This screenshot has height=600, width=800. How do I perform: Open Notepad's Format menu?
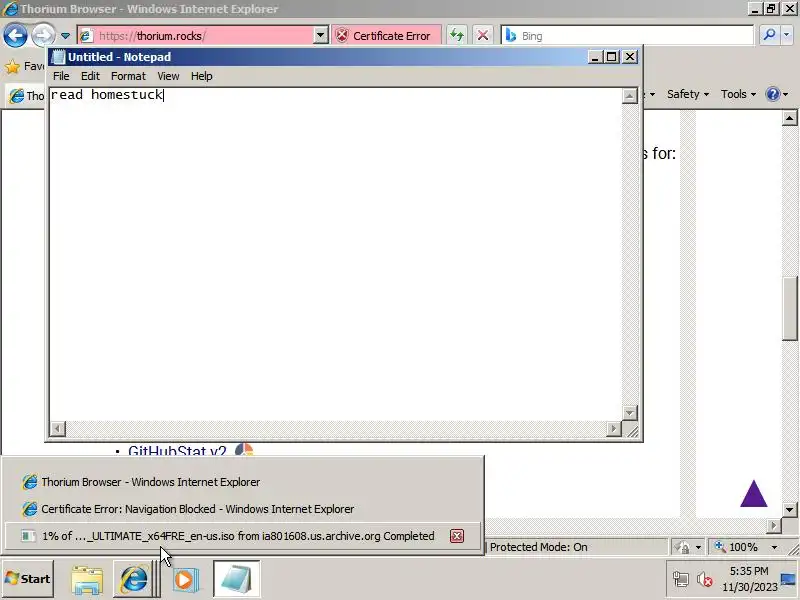pyautogui.click(x=128, y=76)
